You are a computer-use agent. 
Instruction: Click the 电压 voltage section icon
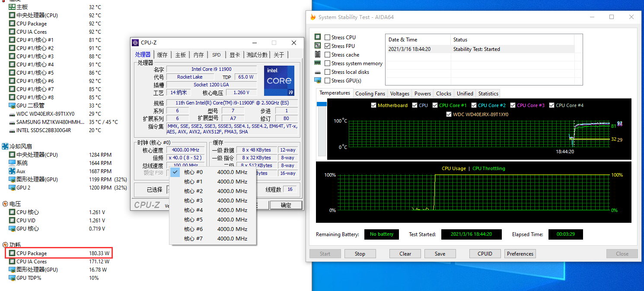coord(5,204)
